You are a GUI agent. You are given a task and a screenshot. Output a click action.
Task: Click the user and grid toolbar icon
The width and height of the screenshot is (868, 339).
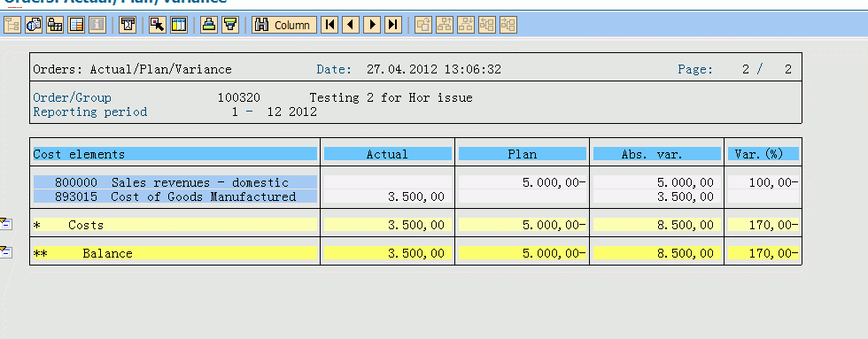point(55,25)
